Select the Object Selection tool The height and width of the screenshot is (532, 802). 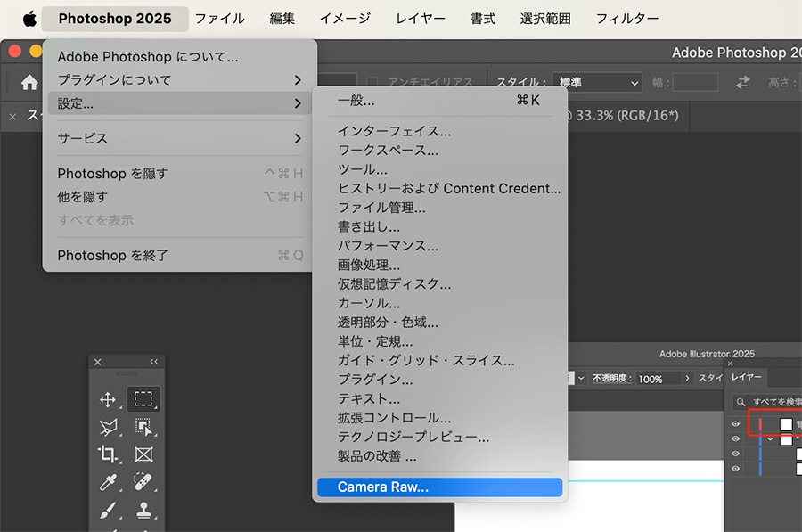click(143, 427)
